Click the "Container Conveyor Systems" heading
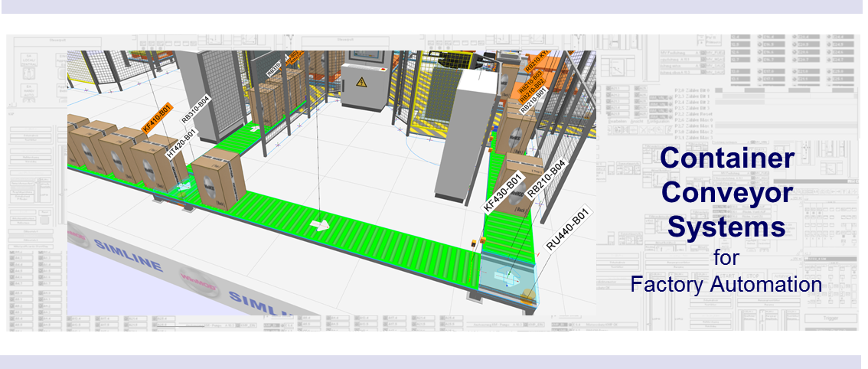Image resolution: width=868 pixels, height=369 pixels. [x=727, y=192]
